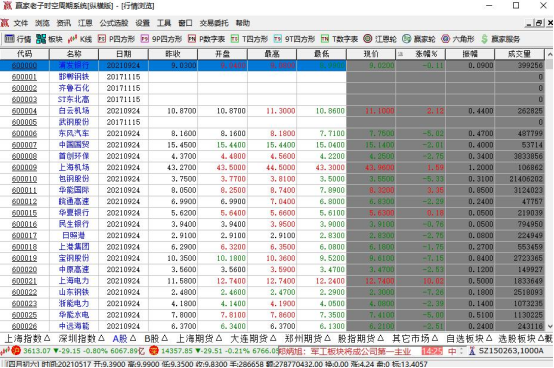
Task: Expand the 郑州期货 tab triangle
Action: coord(328,338)
